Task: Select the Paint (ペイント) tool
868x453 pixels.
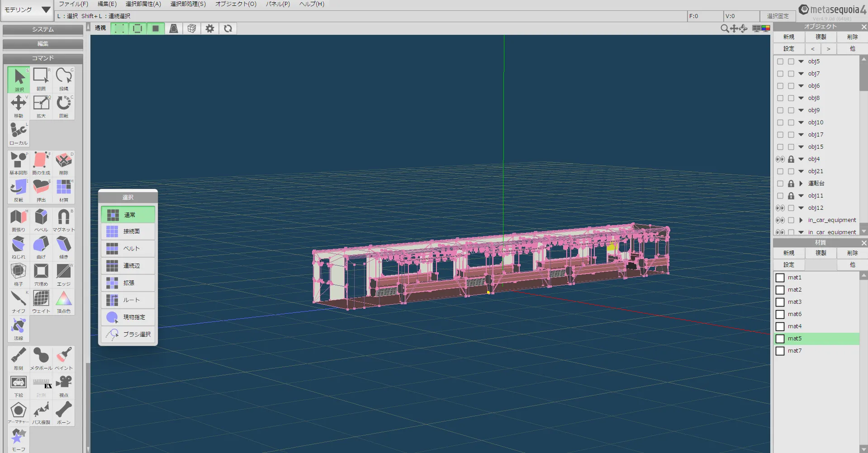Action: point(64,358)
